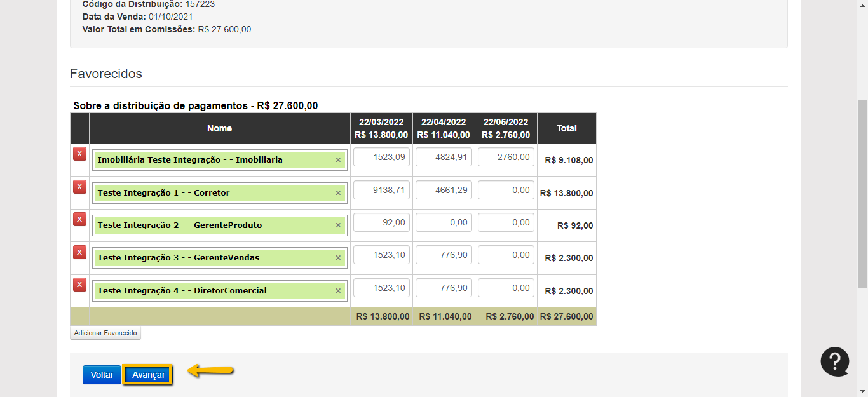
Task: Remove Teste Integração 2 GerenteProduto row
Action: (79, 219)
